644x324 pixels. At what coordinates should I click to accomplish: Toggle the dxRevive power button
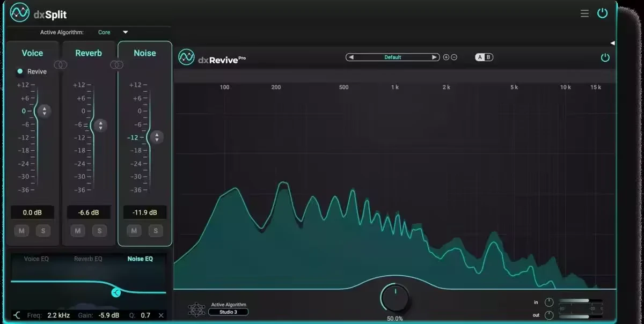[x=605, y=57]
